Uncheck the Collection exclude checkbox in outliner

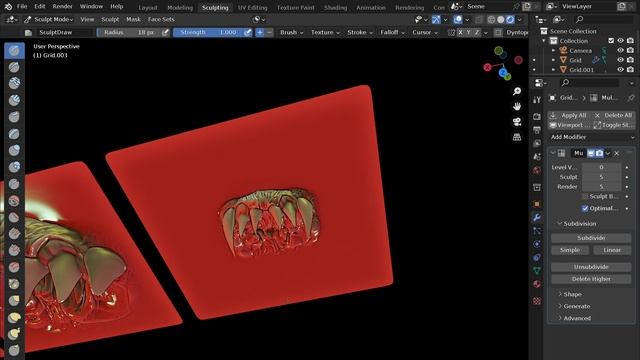pos(611,40)
